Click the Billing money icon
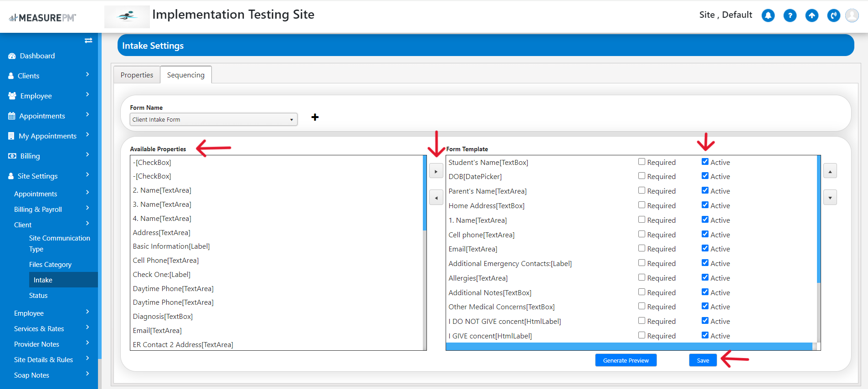This screenshot has width=868, height=389. [x=12, y=156]
